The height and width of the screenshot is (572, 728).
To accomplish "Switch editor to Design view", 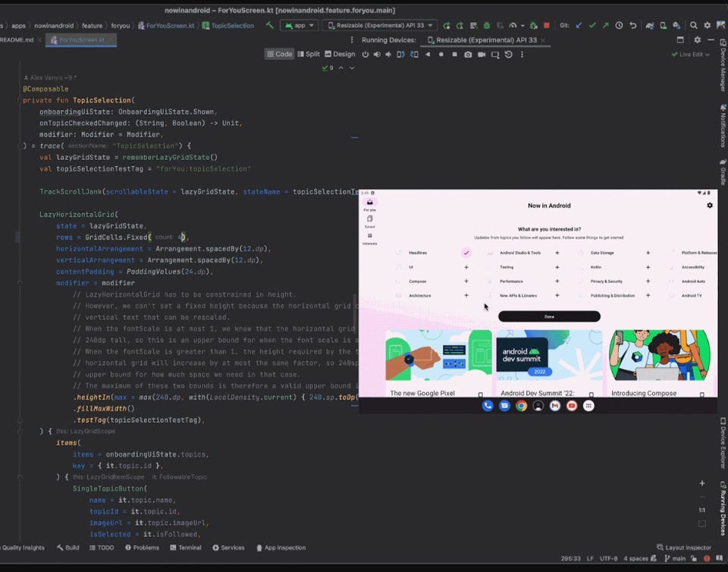I will coord(340,55).
